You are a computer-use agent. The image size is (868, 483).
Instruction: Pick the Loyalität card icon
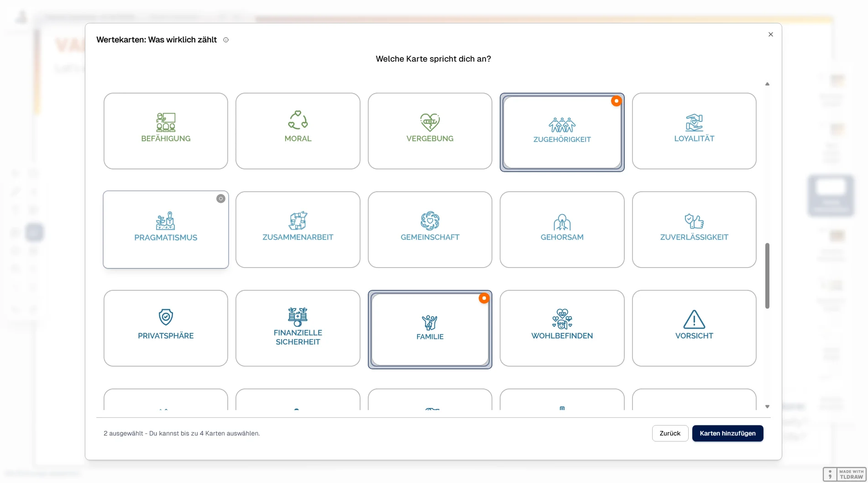[694, 122]
